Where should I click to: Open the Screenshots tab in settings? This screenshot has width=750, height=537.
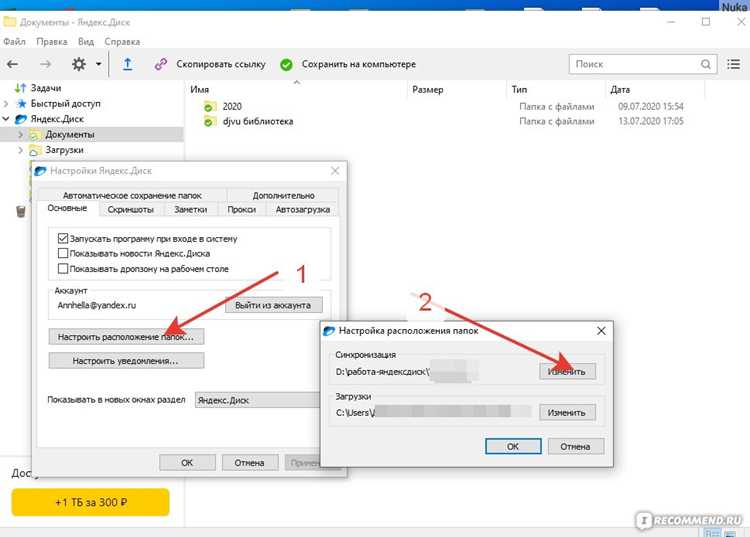point(131,209)
